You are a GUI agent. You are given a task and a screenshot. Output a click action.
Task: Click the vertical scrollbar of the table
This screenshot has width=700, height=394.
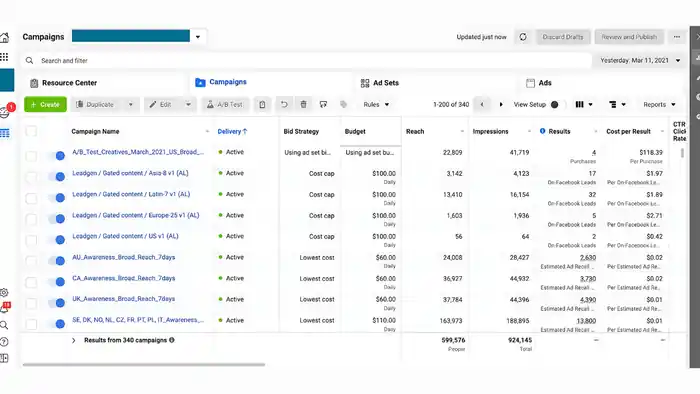point(682,153)
